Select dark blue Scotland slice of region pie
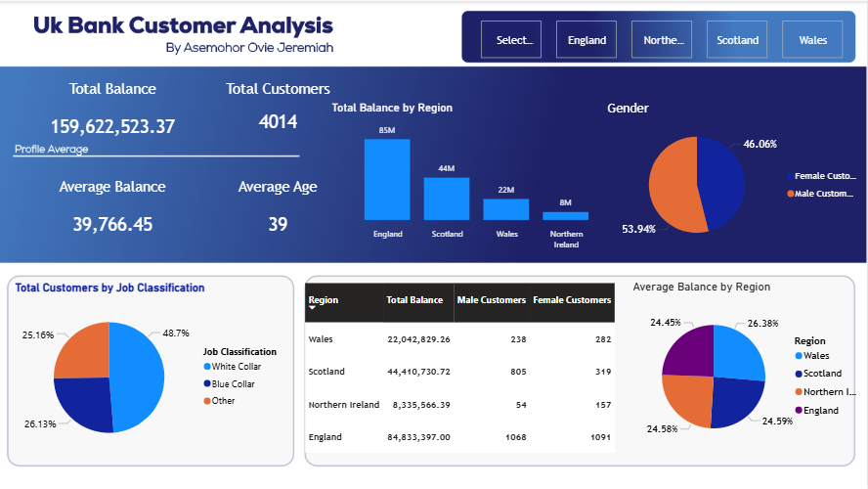868x489 pixels. click(735, 403)
